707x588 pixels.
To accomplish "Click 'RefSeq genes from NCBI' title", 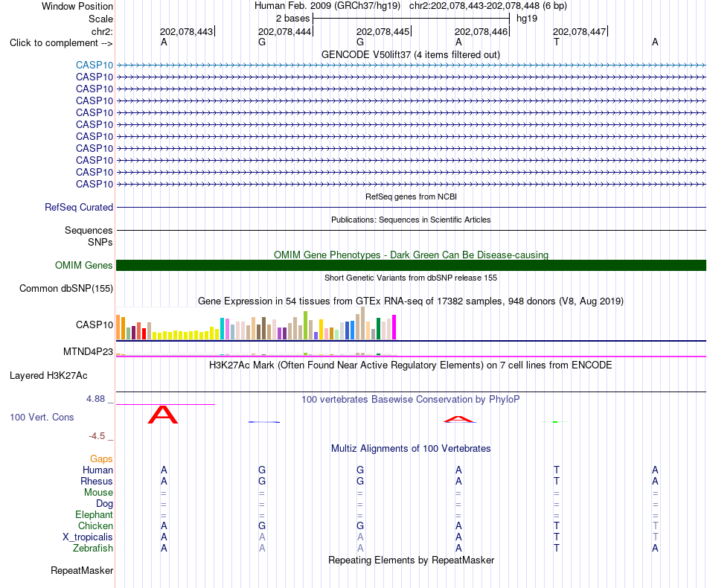I will 411,196.
